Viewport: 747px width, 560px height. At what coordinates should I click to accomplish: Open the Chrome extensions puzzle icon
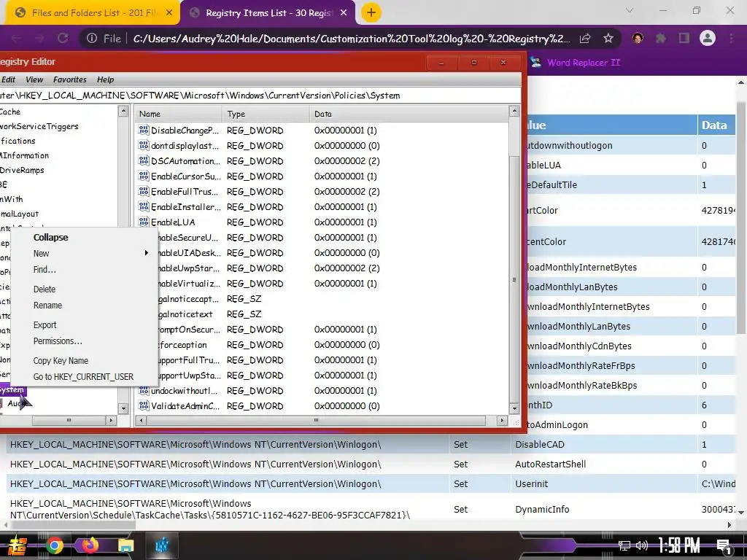[x=661, y=38]
